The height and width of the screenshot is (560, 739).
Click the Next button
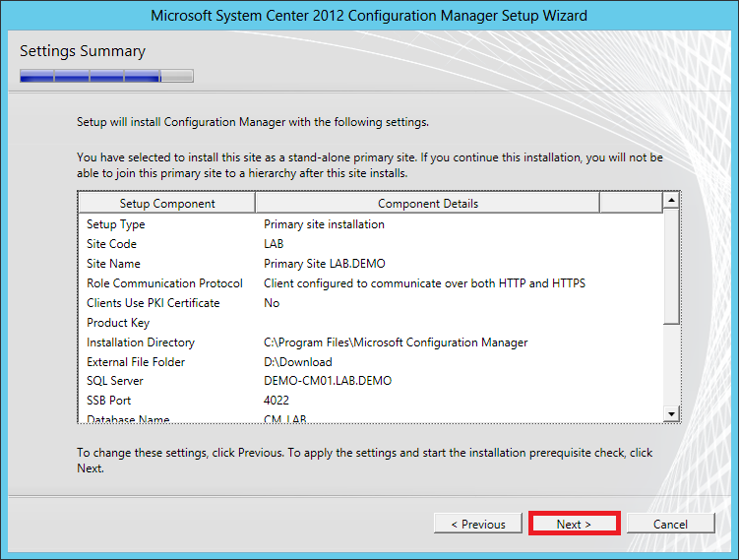[574, 524]
